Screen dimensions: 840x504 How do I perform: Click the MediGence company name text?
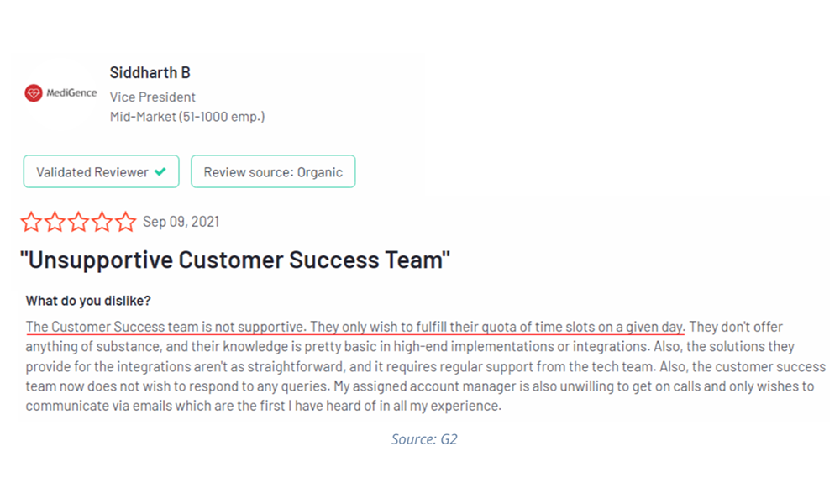(x=72, y=93)
